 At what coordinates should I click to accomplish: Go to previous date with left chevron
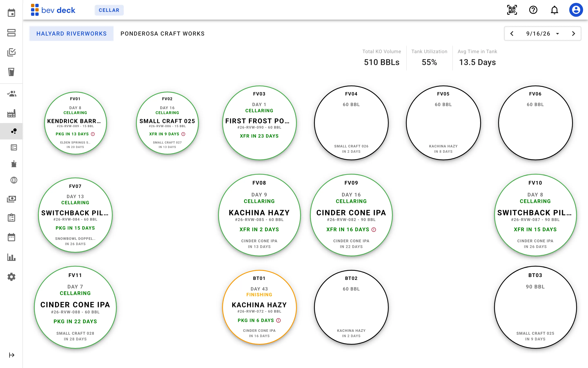[512, 34]
